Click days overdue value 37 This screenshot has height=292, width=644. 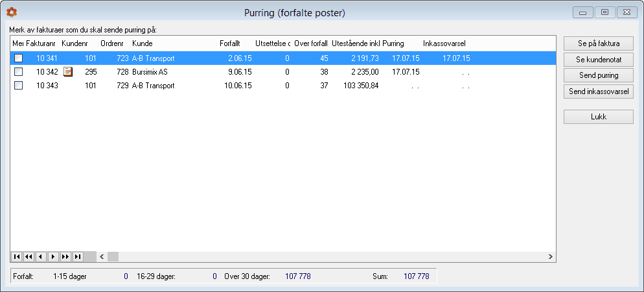[324, 86]
